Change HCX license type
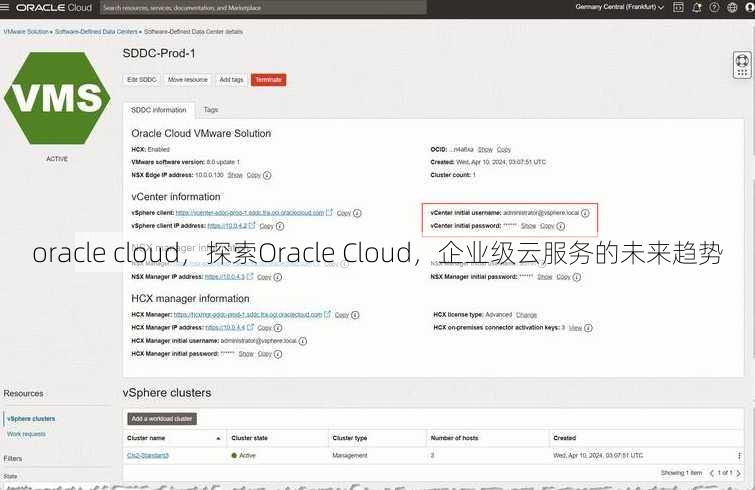The width and height of the screenshot is (755, 490). pyautogui.click(x=526, y=315)
